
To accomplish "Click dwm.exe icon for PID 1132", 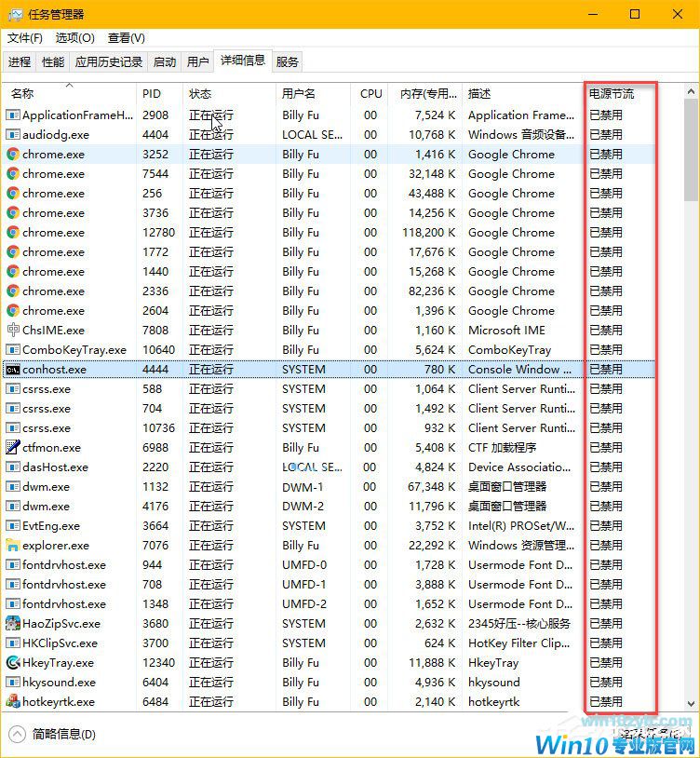I will [12, 486].
